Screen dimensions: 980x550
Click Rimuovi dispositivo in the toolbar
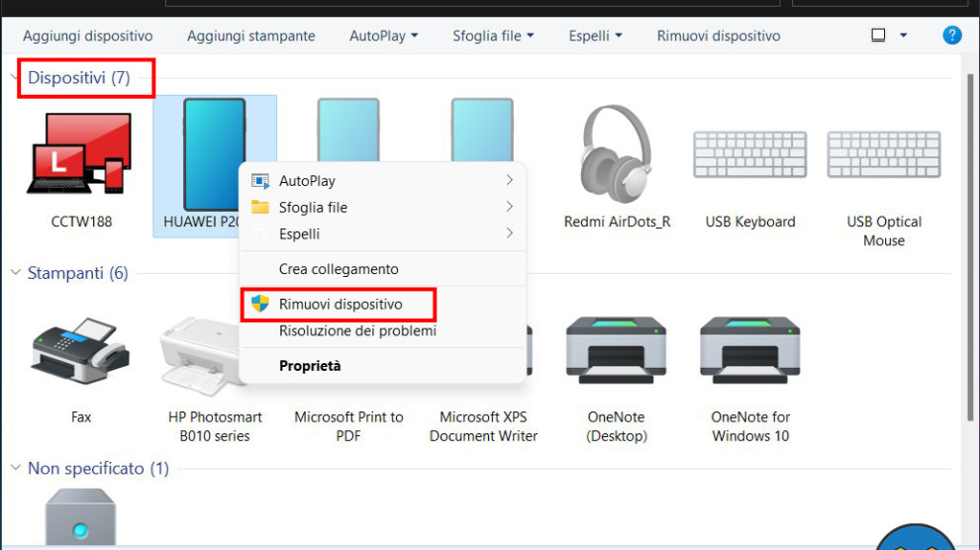click(x=718, y=37)
